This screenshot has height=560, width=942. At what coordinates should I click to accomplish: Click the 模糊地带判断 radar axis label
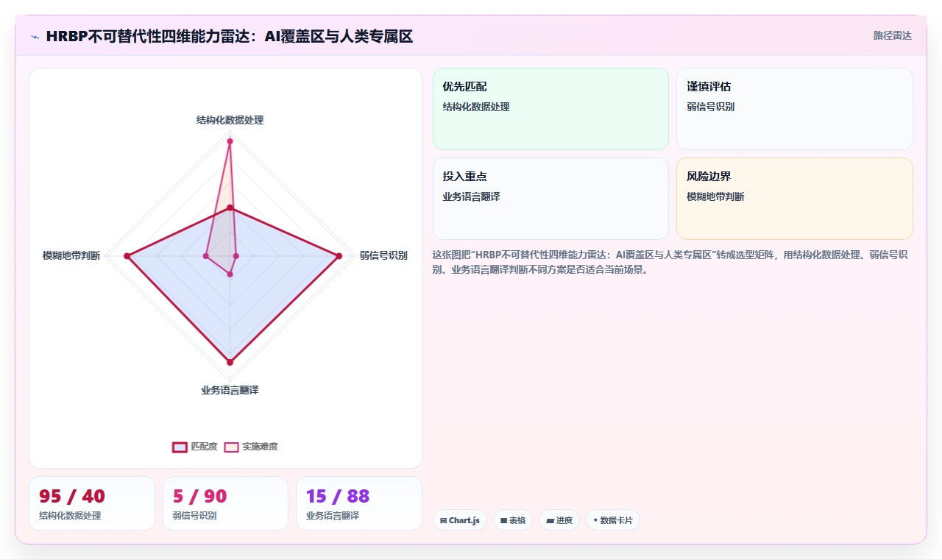click(71, 256)
